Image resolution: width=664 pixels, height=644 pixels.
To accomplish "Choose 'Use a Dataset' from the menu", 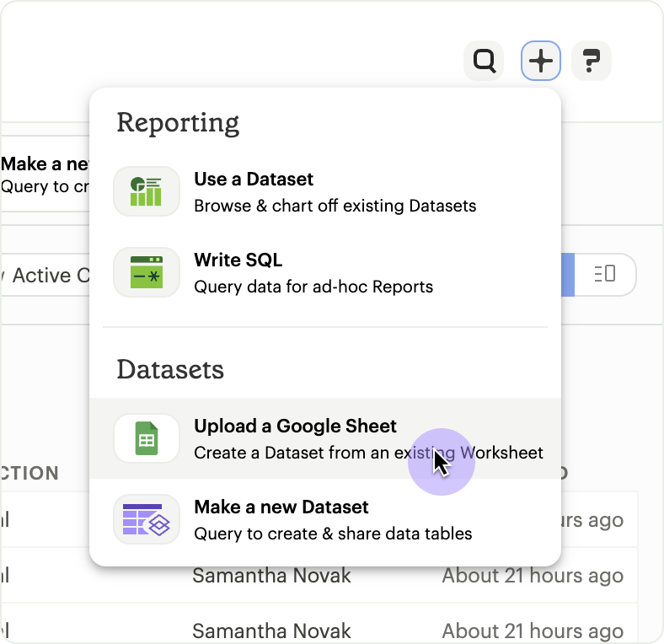I will click(337, 191).
